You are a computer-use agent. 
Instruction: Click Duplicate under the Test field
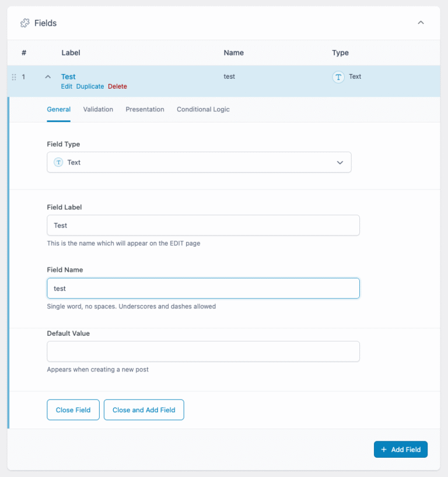90,86
